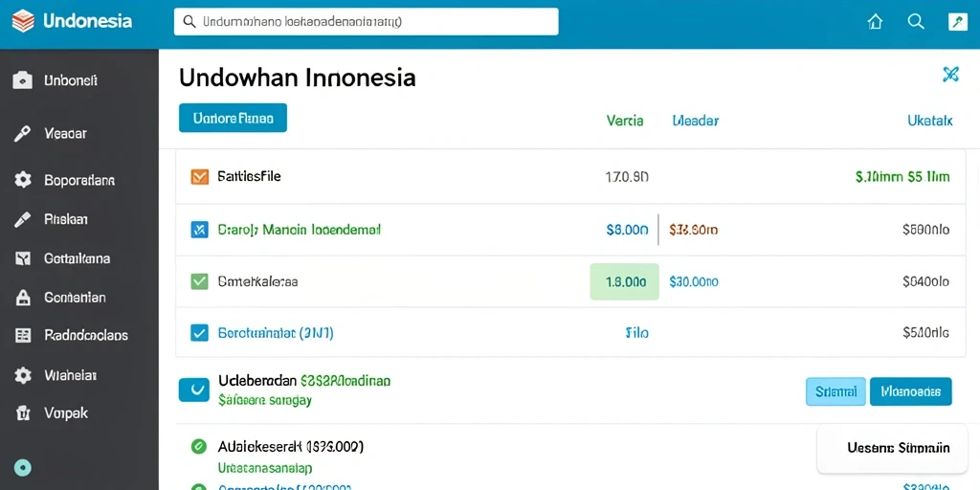
Task: Open Vopak in the sidebar
Action: click(66, 413)
